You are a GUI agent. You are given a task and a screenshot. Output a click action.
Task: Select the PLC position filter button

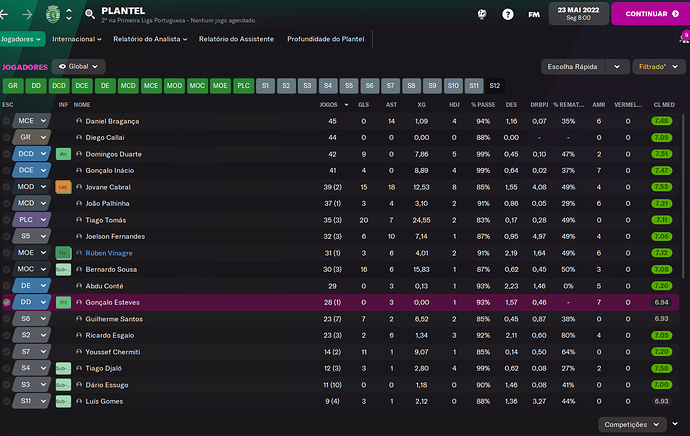tap(243, 86)
